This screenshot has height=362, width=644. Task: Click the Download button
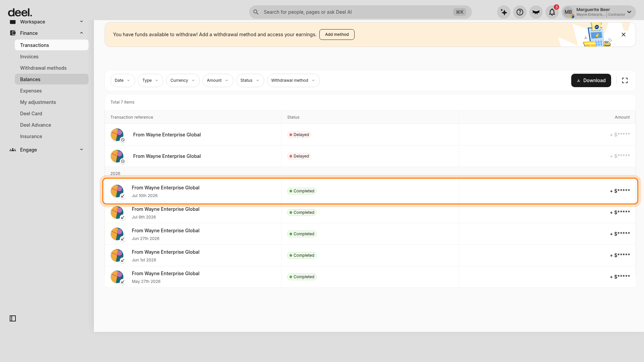pyautogui.click(x=591, y=80)
